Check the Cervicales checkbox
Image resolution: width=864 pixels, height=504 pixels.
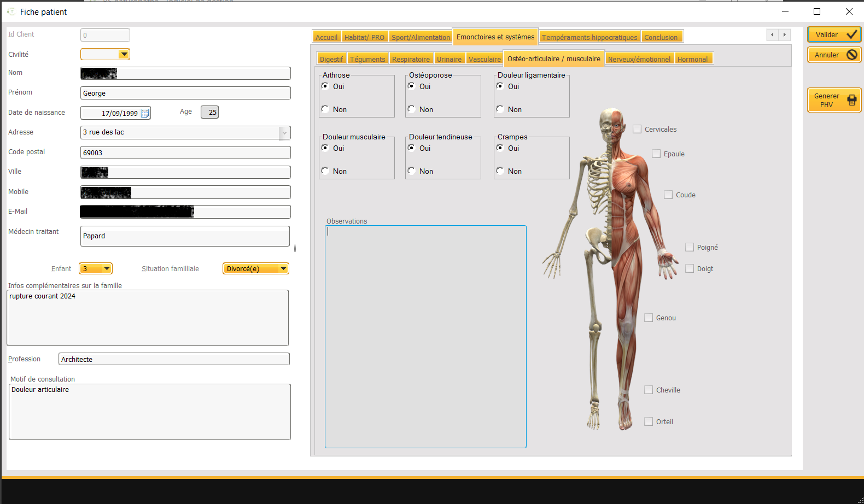pos(637,130)
